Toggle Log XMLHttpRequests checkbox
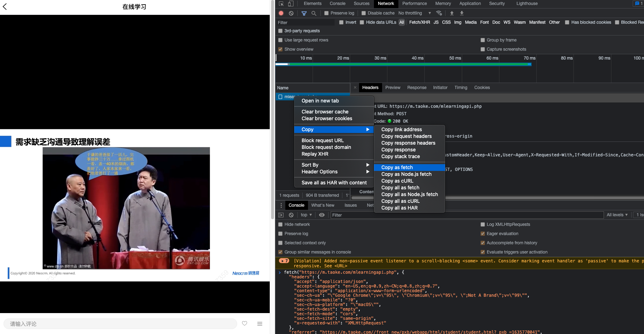The image size is (644, 334). [x=483, y=224]
